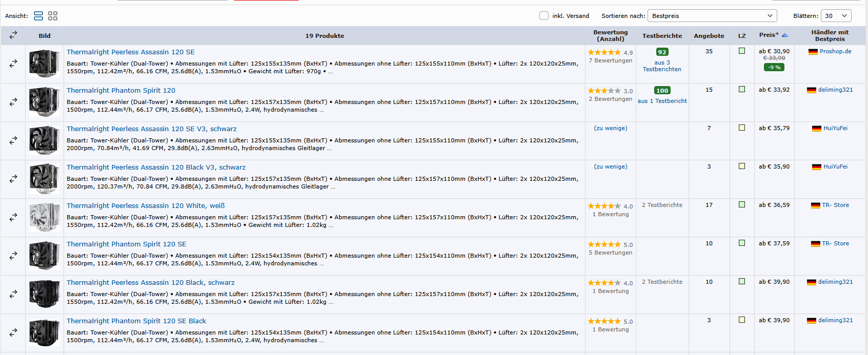The image size is (868, 355).
Task: Toggle LZ checkbox for Peerless Assassin 120 White
Action: [x=741, y=204]
